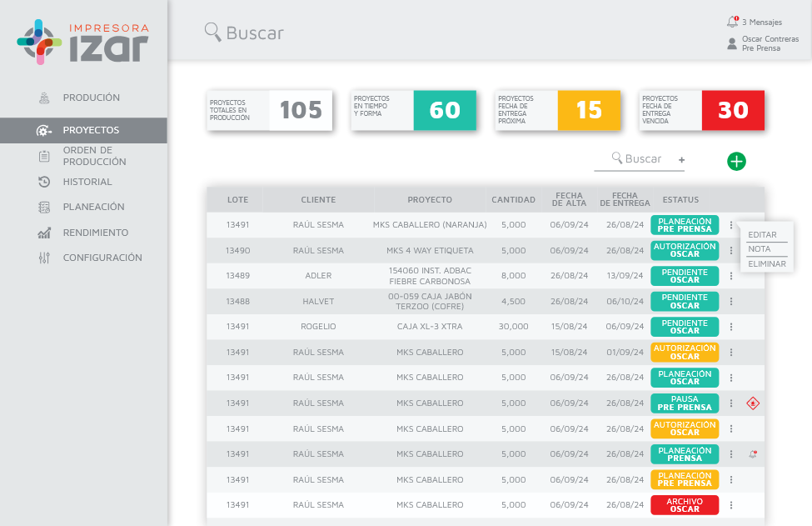The height and width of the screenshot is (526, 812).
Task: Click the FECHA DE ENTREGA column header
Action: tap(625, 200)
